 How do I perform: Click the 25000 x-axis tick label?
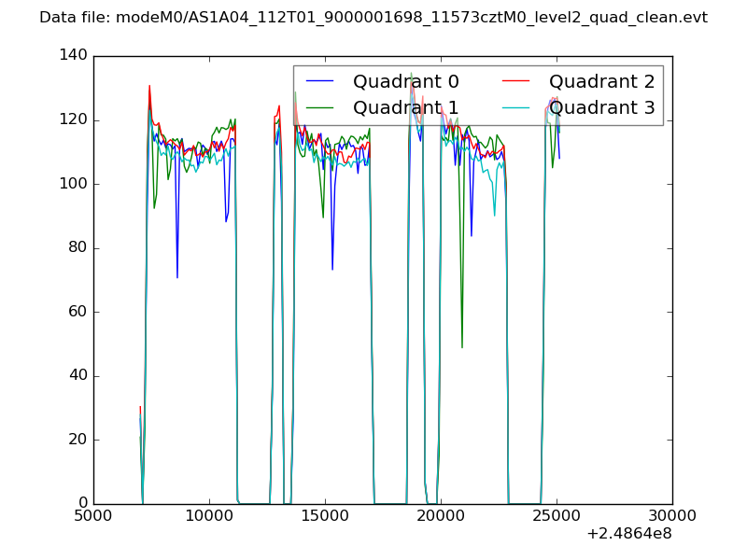click(x=557, y=515)
